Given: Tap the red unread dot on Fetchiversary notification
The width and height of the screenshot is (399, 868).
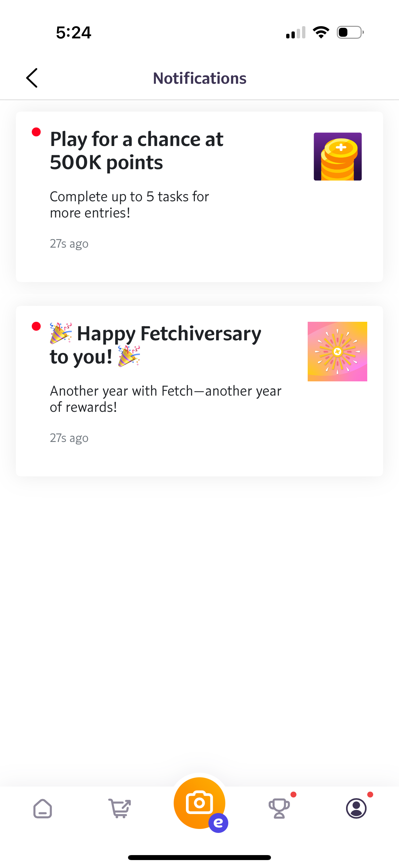Looking at the screenshot, I should (36, 326).
